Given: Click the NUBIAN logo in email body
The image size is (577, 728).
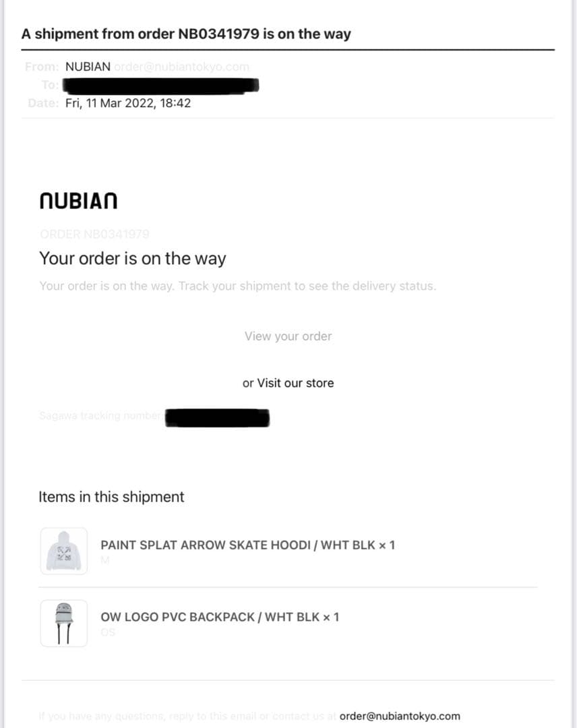Looking at the screenshot, I should (x=78, y=201).
